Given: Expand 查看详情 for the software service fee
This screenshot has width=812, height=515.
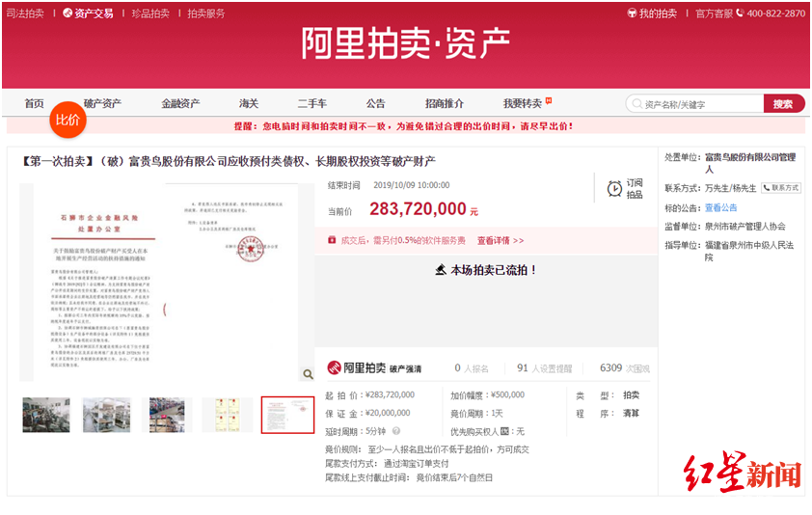Looking at the screenshot, I should click(501, 240).
